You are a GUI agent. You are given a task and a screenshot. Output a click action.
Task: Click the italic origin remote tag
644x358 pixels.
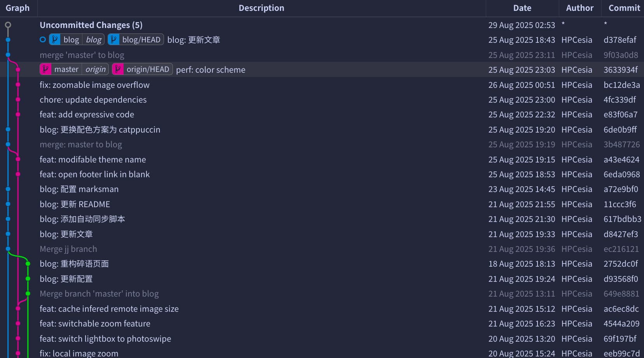(95, 70)
